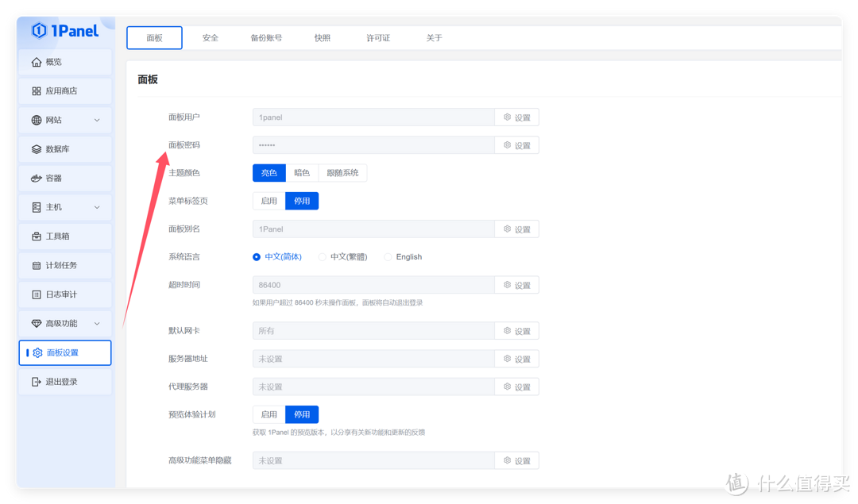858x504 pixels.
Task: Open the 快照 tab
Action: point(322,37)
